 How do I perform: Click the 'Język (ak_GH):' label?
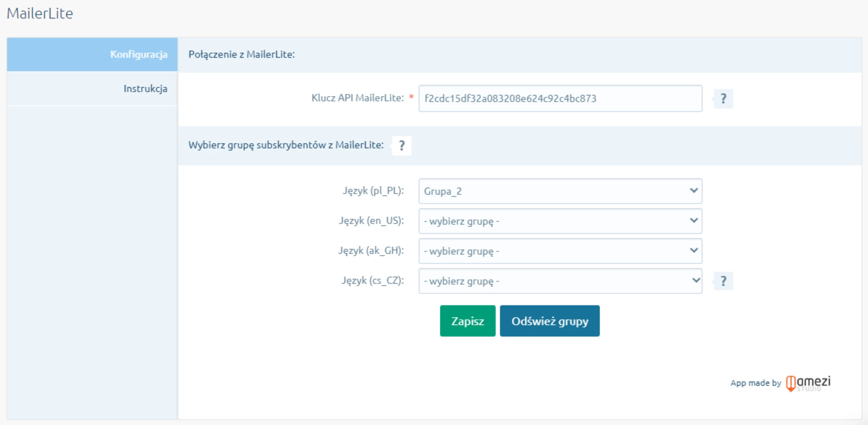[x=371, y=251]
